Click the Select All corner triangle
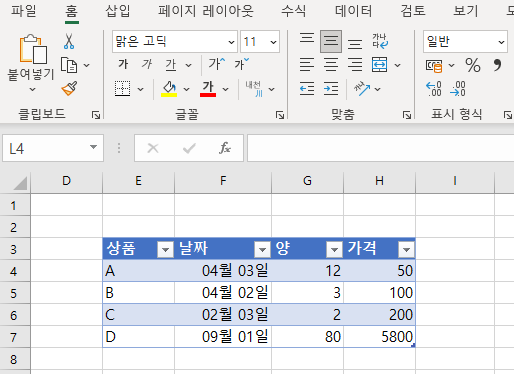Screen dimensions: 514x374 pyautogui.click(x=20, y=183)
